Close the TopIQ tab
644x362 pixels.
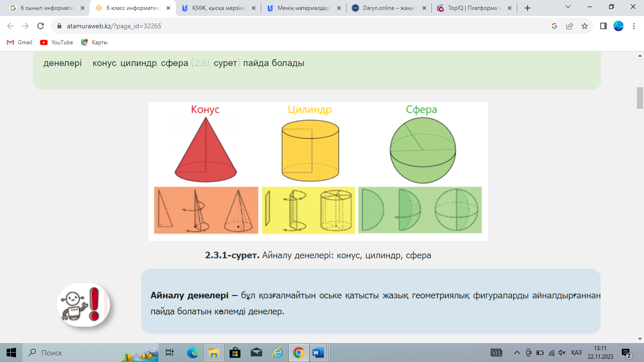pyautogui.click(x=509, y=8)
